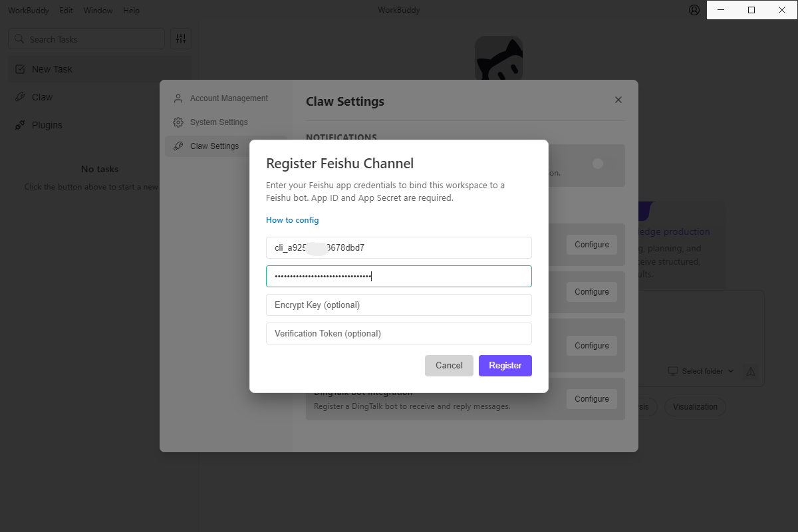Focus the Verification Token optional field

click(399, 334)
